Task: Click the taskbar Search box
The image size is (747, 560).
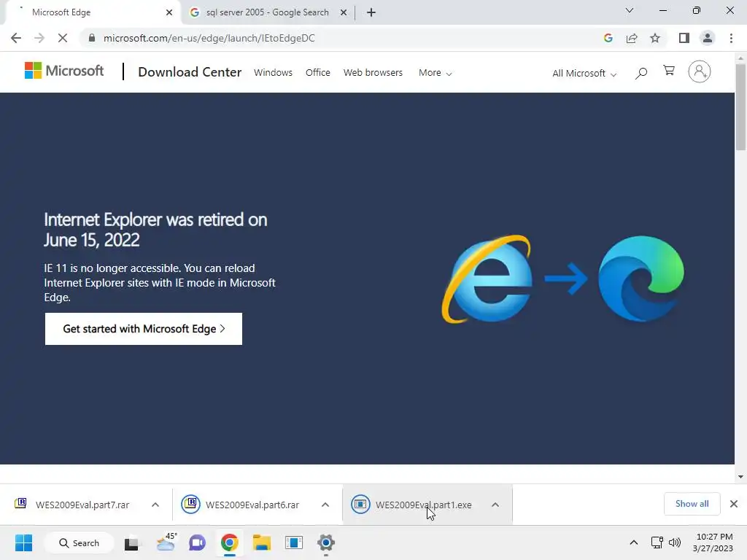Action: (x=79, y=542)
